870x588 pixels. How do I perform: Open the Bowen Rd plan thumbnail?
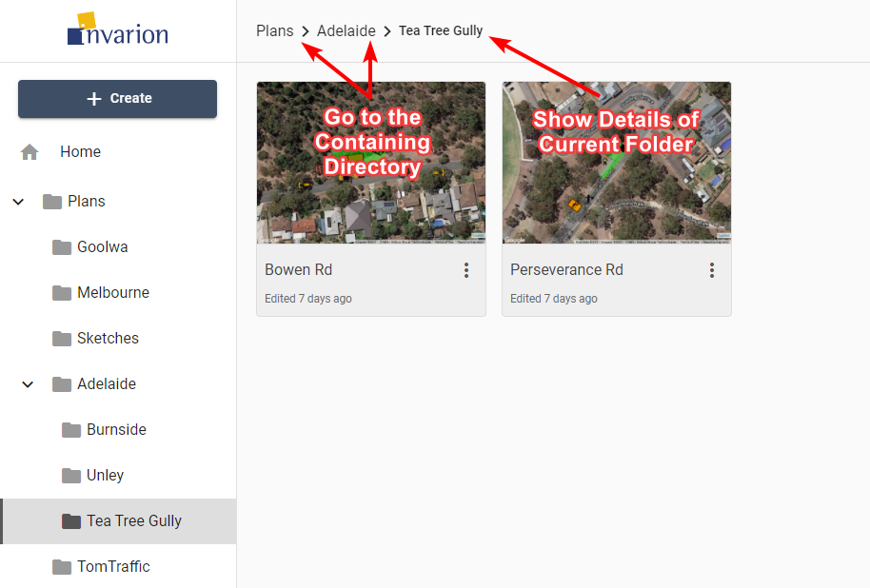[371, 163]
